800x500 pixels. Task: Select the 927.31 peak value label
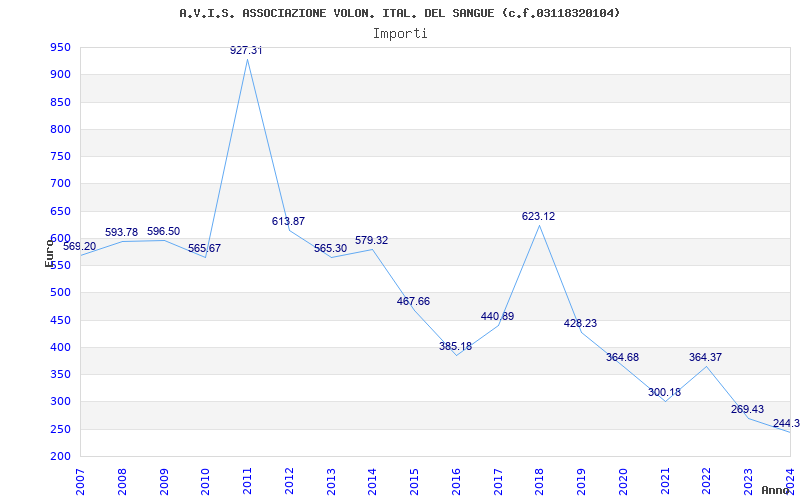coord(246,50)
